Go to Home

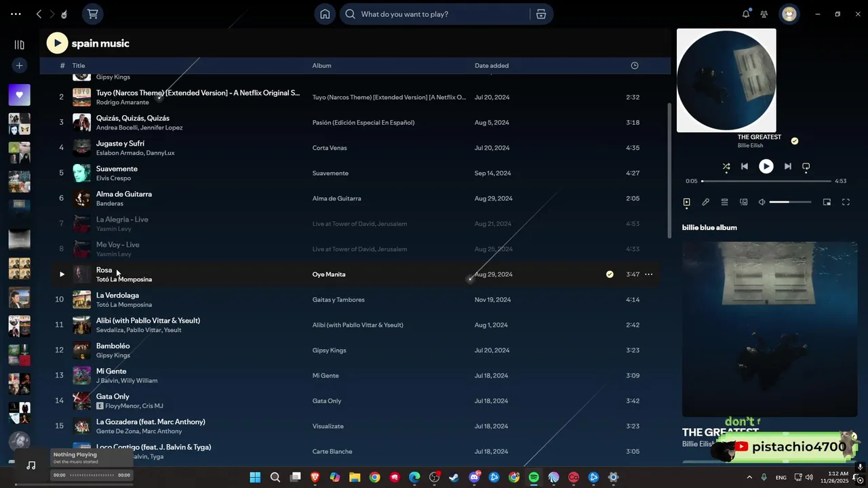click(x=325, y=14)
